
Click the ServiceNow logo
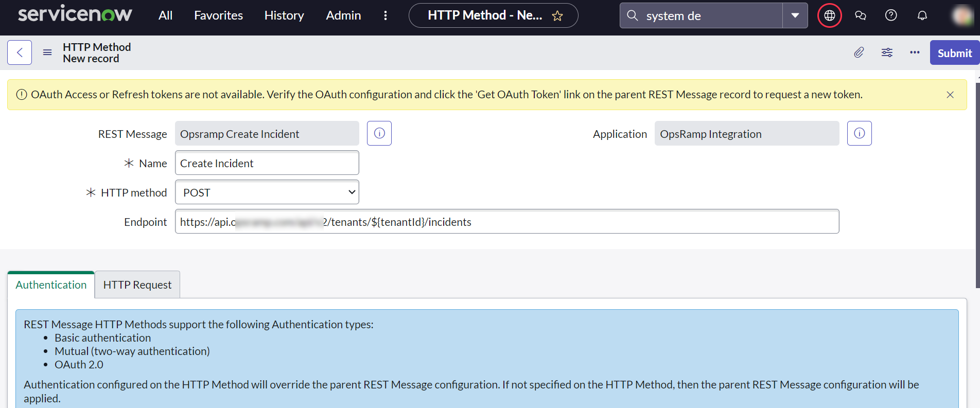coord(75,14)
